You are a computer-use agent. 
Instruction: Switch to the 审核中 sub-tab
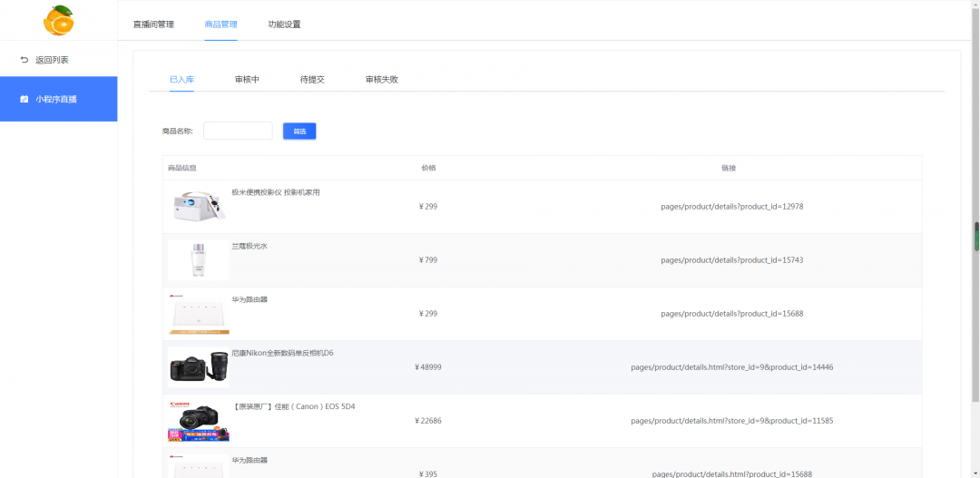pos(247,80)
